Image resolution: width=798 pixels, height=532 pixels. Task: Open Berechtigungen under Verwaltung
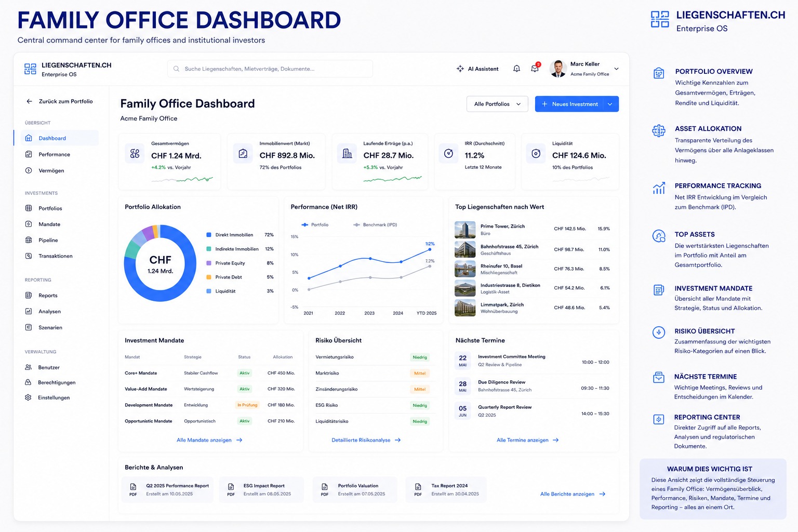56,382
